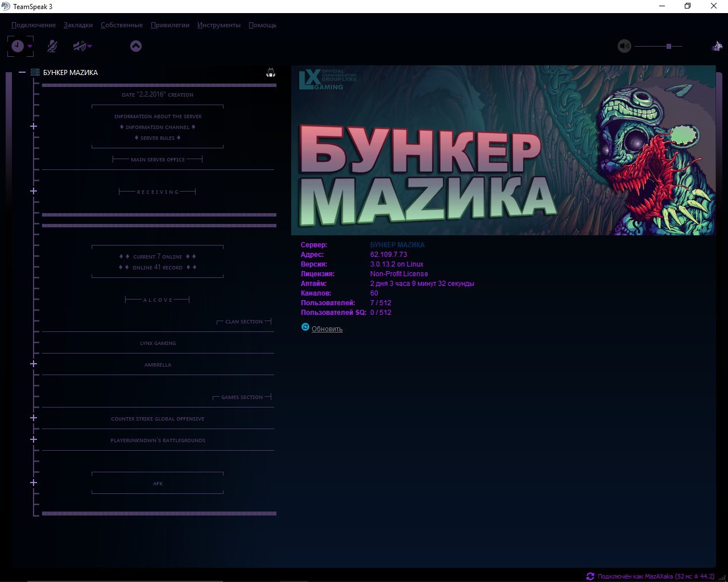Click the away status clock icon
This screenshot has width=728, height=582.
coord(18,46)
